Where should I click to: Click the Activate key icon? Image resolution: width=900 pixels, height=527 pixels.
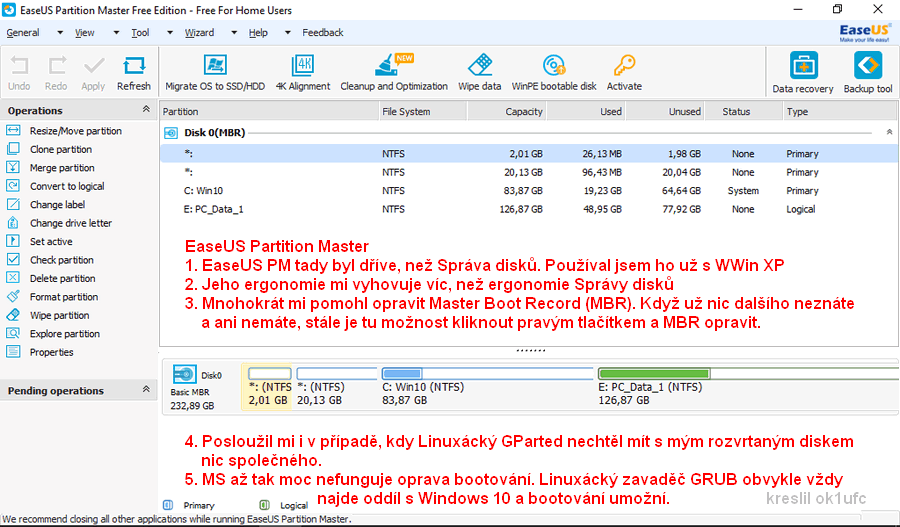coord(624,67)
